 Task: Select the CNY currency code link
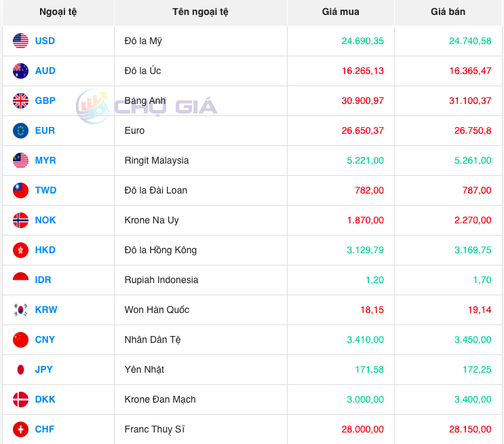coord(45,339)
